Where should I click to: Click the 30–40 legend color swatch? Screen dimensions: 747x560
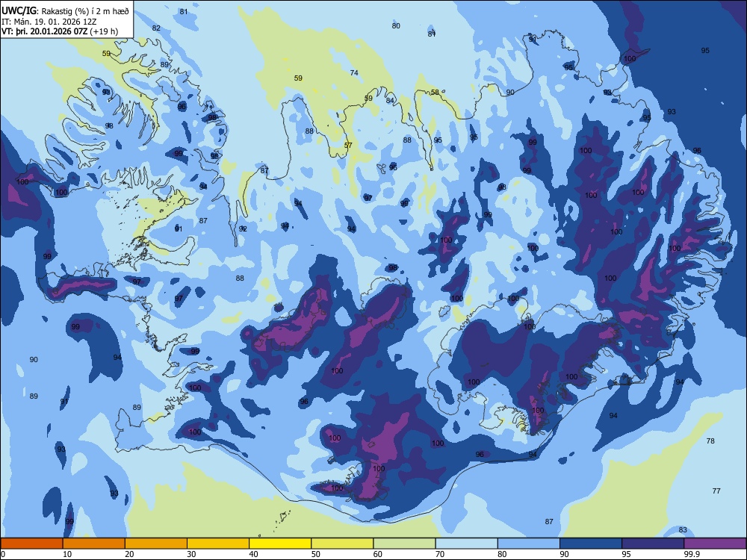pyautogui.click(x=218, y=544)
